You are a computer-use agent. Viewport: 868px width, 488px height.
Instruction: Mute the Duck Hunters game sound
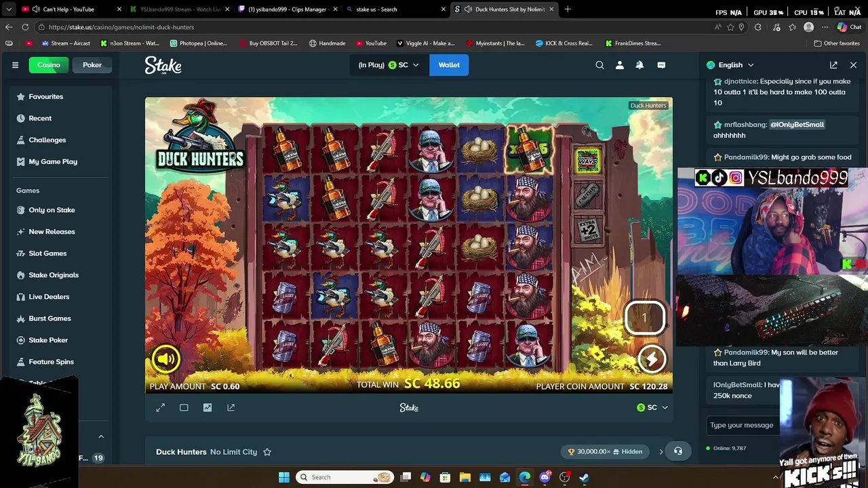[x=165, y=359]
